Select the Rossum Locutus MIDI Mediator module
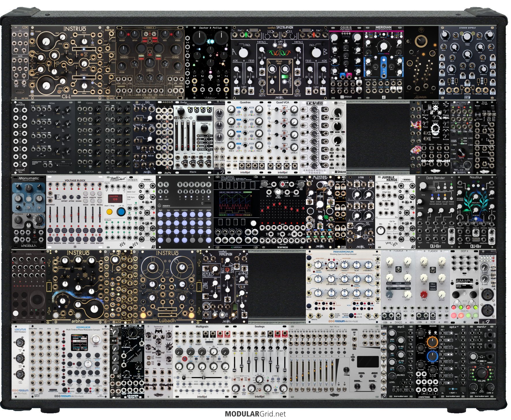 tap(20, 362)
